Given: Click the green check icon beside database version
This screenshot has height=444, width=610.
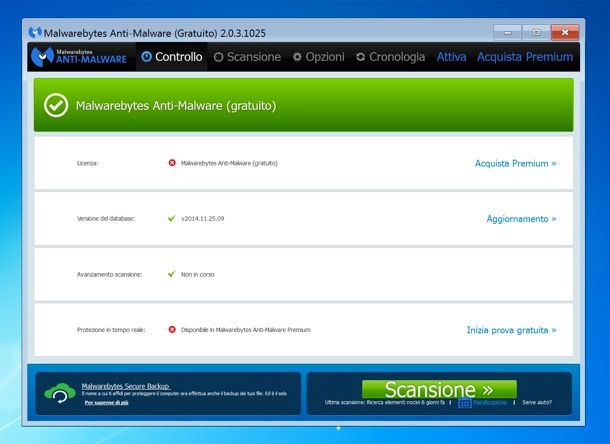Looking at the screenshot, I should click(x=172, y=218).
